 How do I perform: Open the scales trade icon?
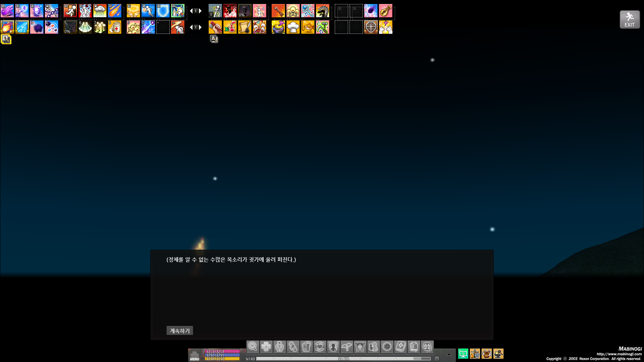coord(427,347)
